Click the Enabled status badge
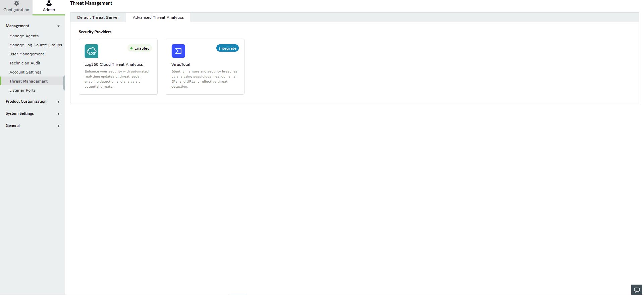644x295 pixels. pyautogui.click(x=140, y=48)
